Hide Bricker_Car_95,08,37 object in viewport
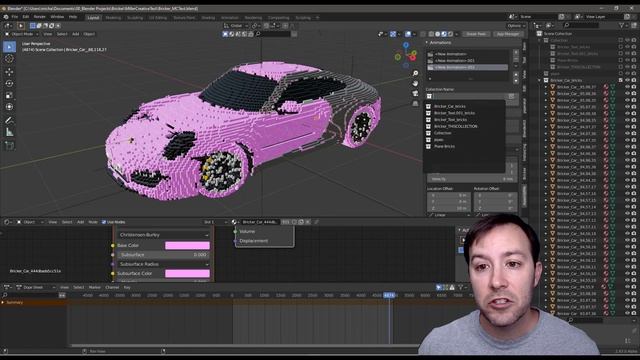This screenshot has width=640, height=360. click(x=627, y=87)
